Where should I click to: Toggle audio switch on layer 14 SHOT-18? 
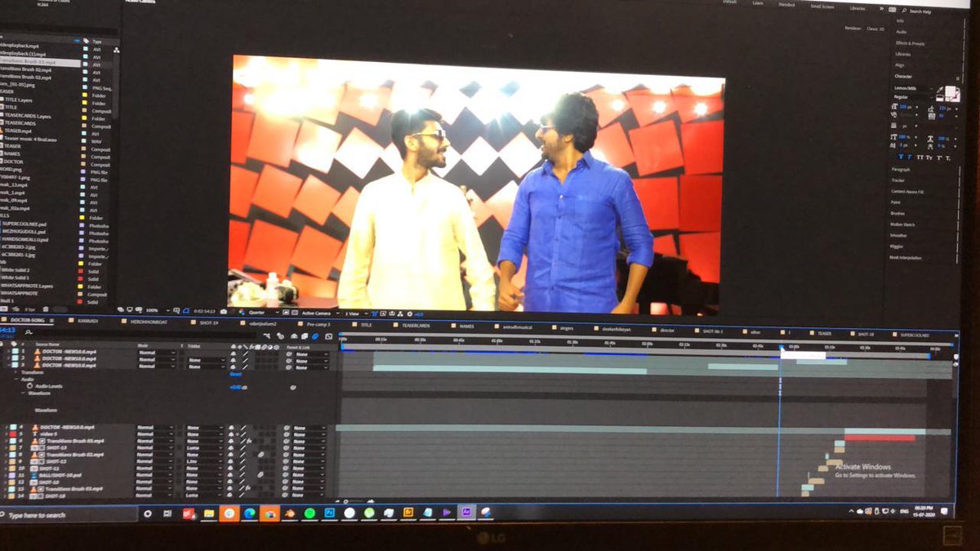pyautogui.click(x=229, y=495)
